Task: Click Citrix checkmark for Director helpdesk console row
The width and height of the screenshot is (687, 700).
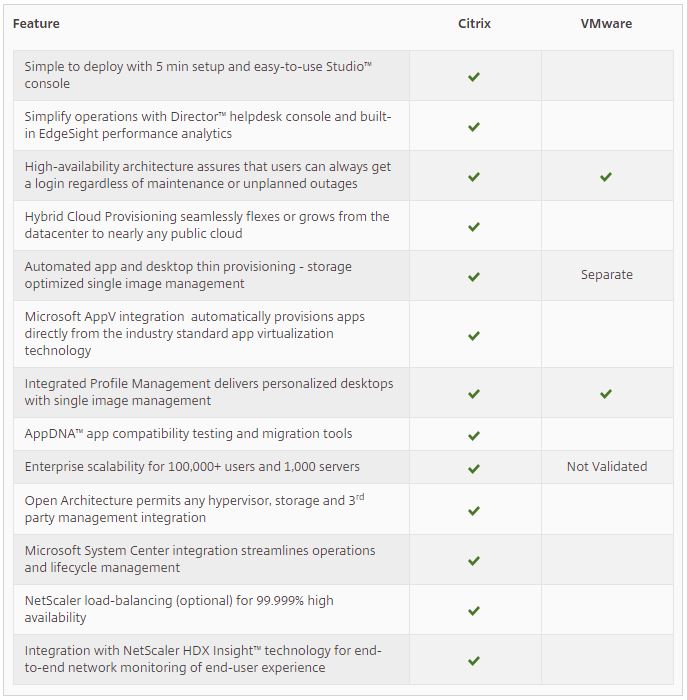Action: 474,127
